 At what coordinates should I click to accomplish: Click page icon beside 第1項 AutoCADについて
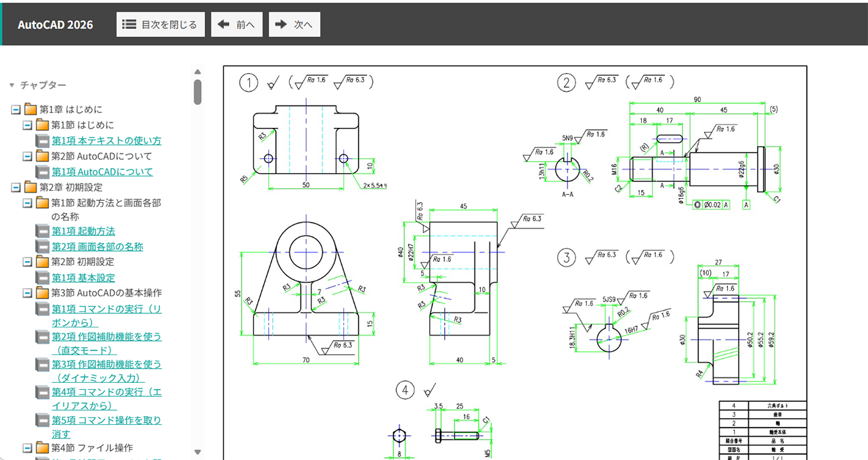pos(43,172)
